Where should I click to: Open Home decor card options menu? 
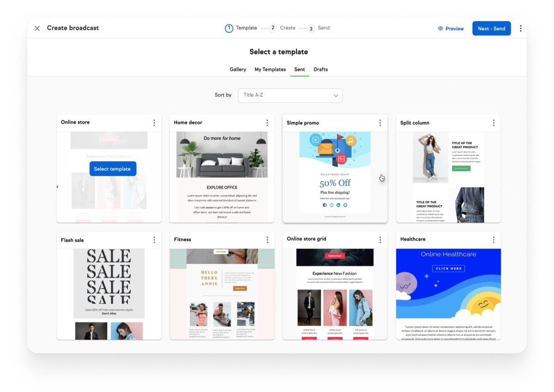coord(267,123)
